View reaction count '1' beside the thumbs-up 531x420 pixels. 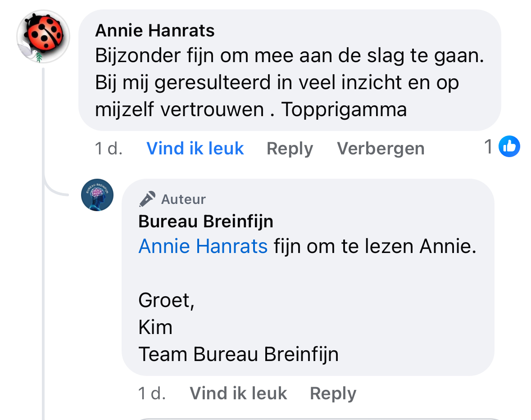pyautogui.click(x=488, y=147)
